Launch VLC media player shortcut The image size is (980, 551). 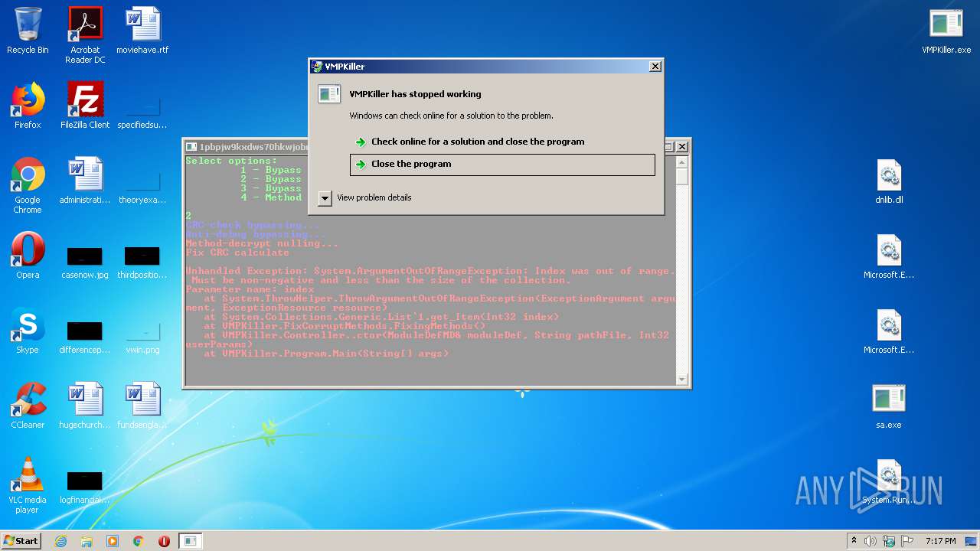(x=28, y=485)
